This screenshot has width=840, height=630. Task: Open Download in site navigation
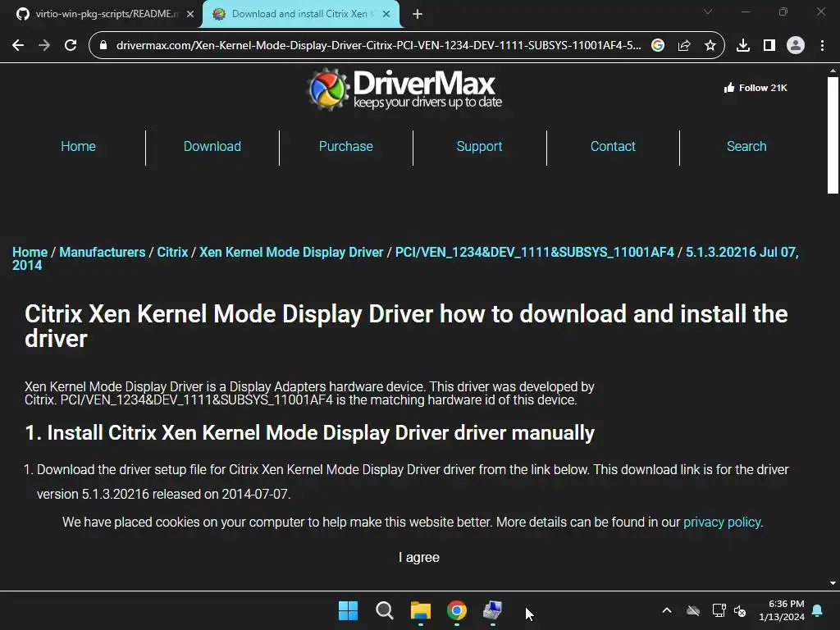click(212, 146)
